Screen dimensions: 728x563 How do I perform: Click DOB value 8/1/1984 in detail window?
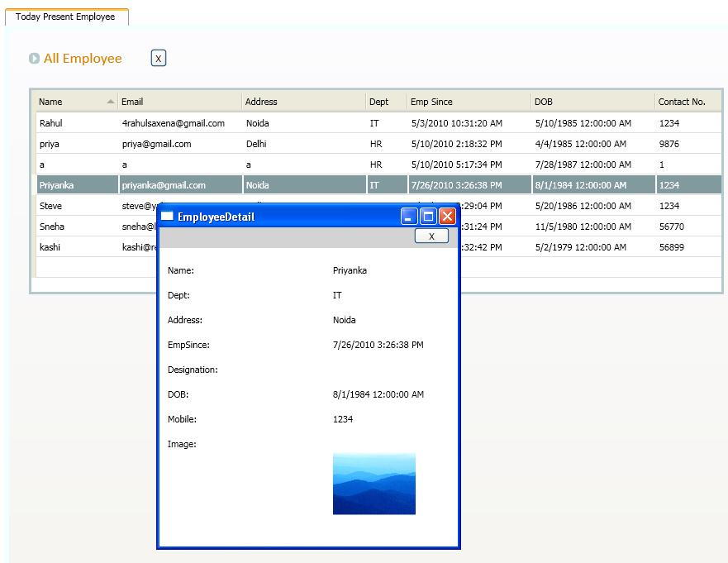378,394
